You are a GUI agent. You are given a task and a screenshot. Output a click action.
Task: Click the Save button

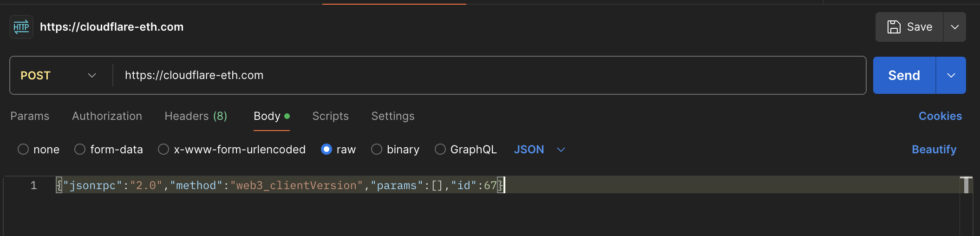tap(909, 27)
